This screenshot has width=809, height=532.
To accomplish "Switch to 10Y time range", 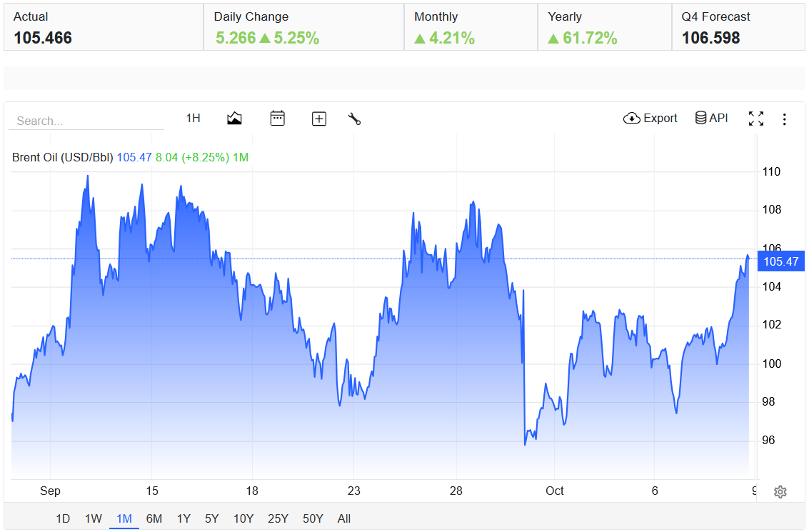I will [243, 518].
